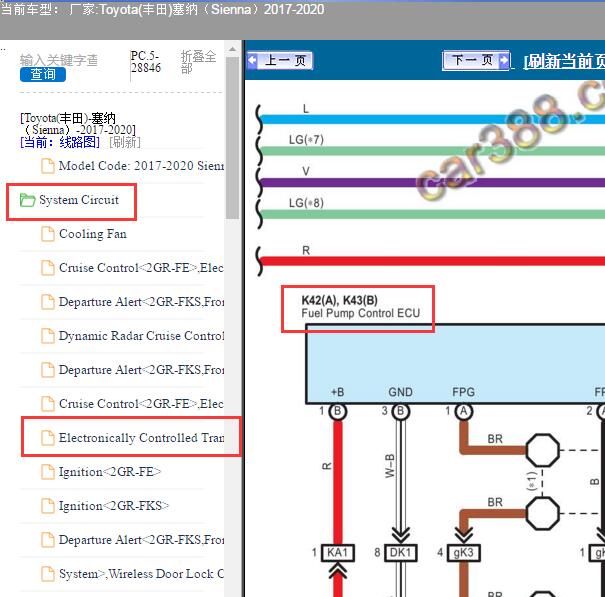
Task: Click the [当前:线路图] link
Action: click(x=60, y=142)
